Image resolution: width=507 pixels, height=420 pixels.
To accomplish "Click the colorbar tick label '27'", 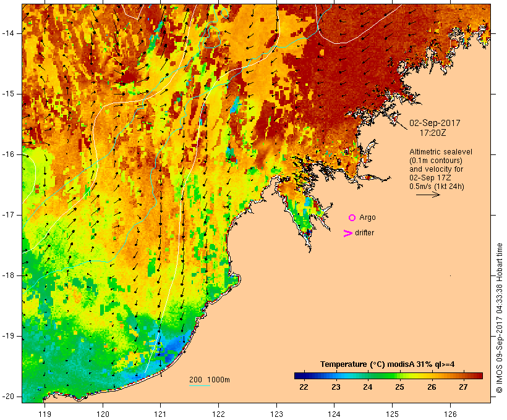I will pos(463,387).
